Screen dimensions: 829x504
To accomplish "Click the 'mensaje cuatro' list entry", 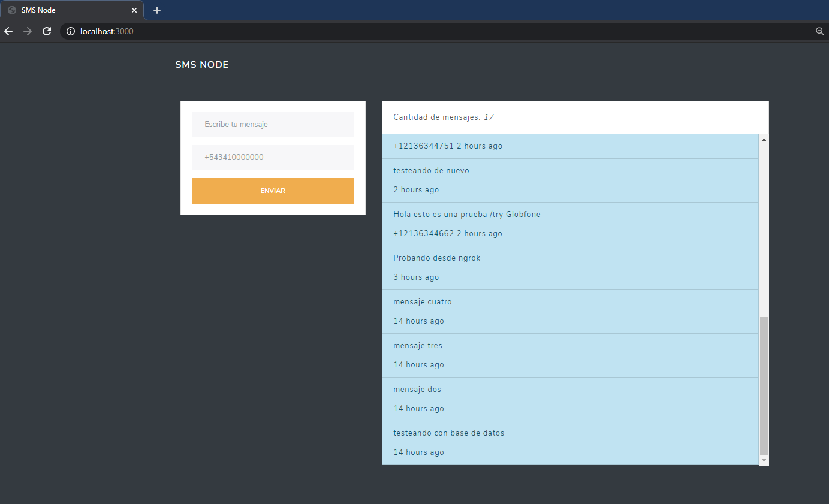I will point(423,301).
